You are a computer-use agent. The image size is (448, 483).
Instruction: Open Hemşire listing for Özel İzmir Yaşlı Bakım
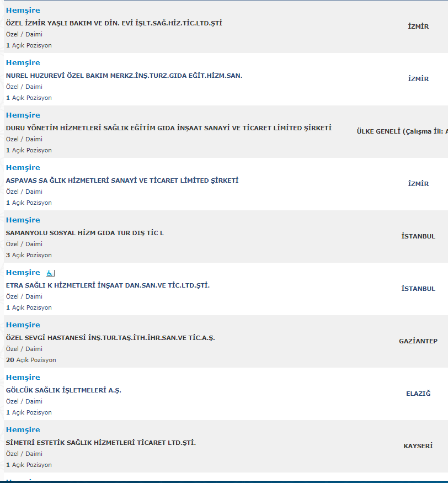[23, 10]
